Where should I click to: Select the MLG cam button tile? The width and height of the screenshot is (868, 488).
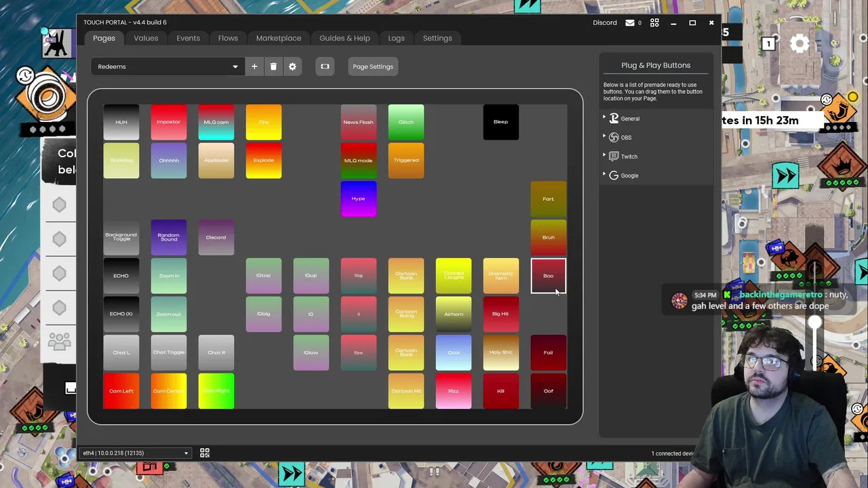216,122
